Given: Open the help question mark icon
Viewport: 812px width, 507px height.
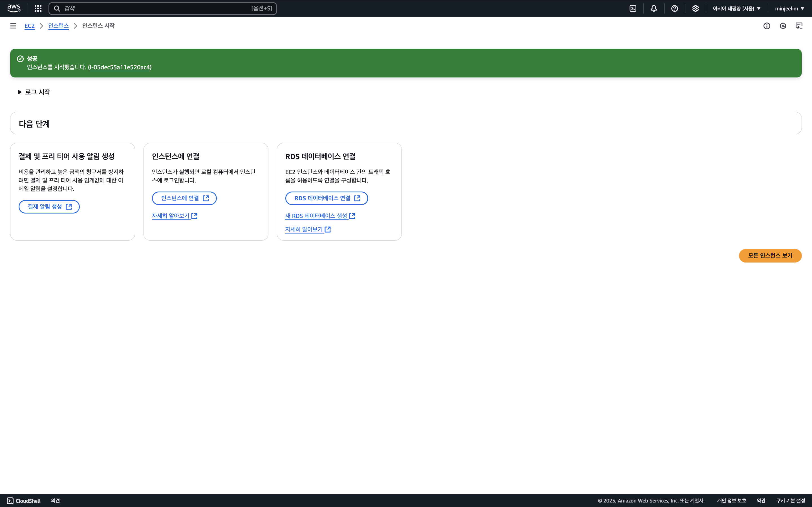Looking at the screenshot, I should click(x=674, y=8).
